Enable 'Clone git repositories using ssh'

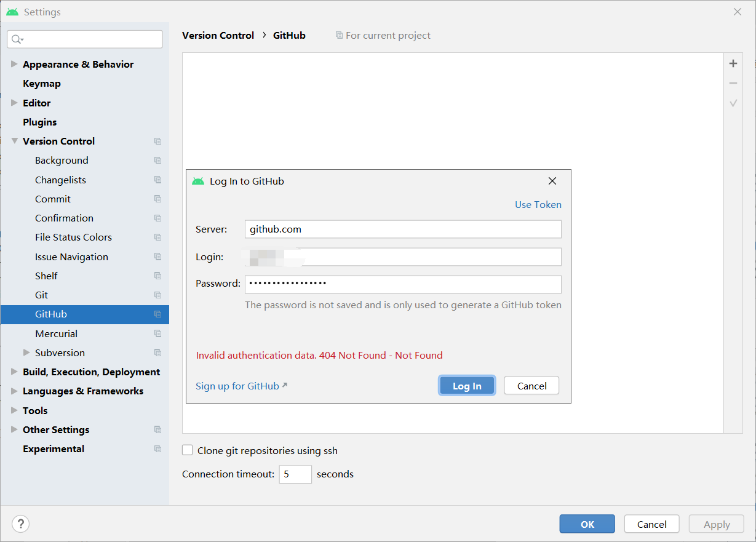point(187,450)
